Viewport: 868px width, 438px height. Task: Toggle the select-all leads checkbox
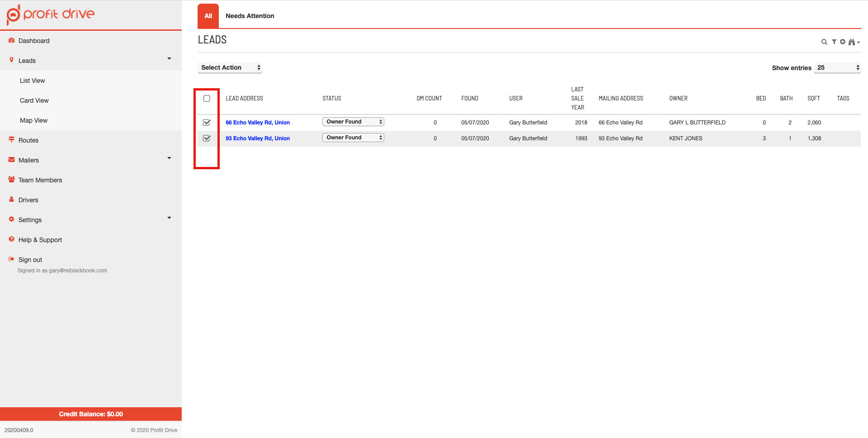(x=207, y=98)
